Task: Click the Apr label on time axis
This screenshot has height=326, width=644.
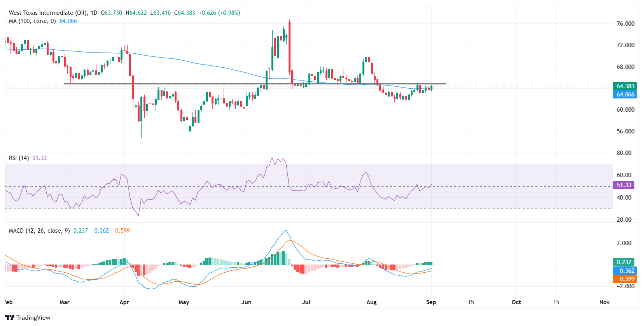Action: pos(124,302)
